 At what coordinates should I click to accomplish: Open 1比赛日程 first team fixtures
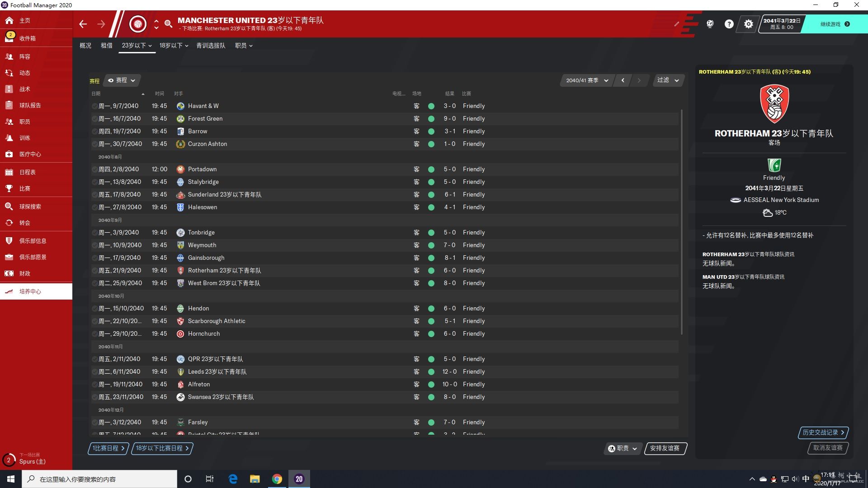[x=108, y=448]
